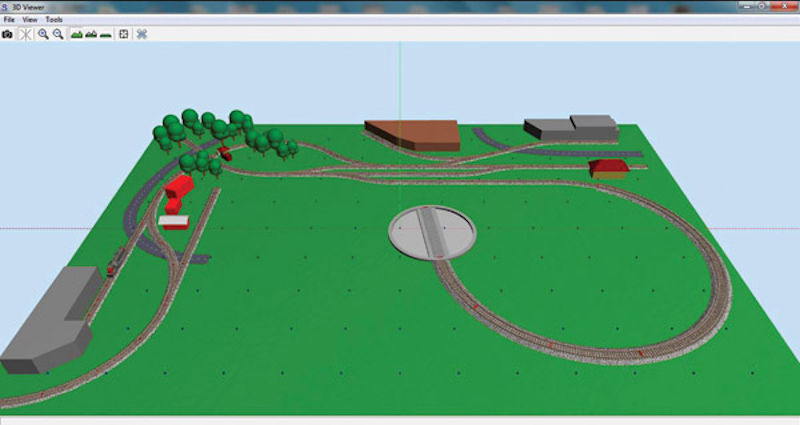Click the blue crossed tools icon
Screen dimensions: 800x425
pos(142,34)
